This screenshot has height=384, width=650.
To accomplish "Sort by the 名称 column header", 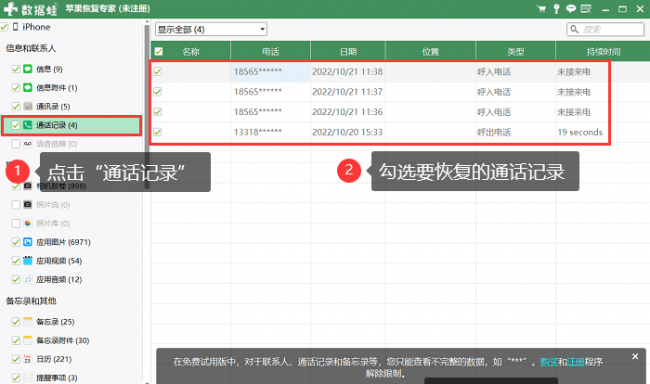I will click(191, 51).
